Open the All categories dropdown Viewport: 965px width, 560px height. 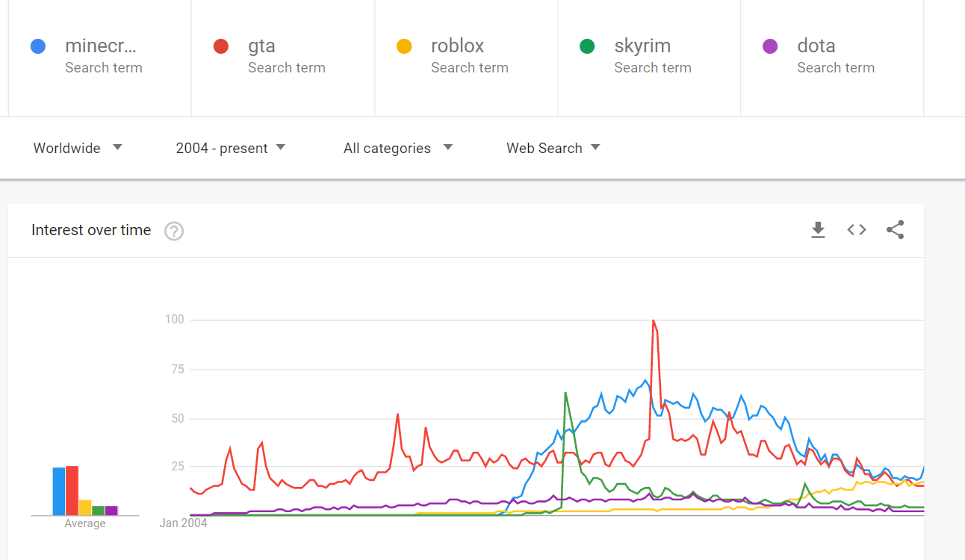(x=398, y=148)
